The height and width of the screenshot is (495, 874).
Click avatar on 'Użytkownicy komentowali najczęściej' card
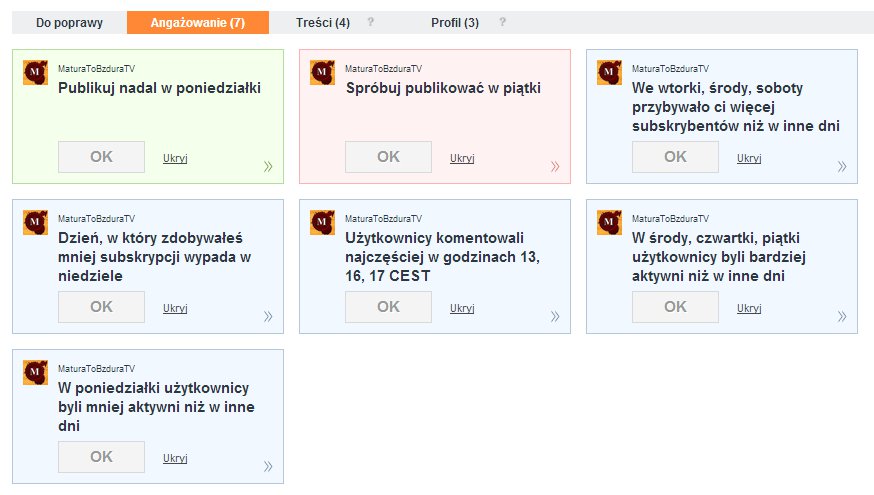tap(322, 223)
